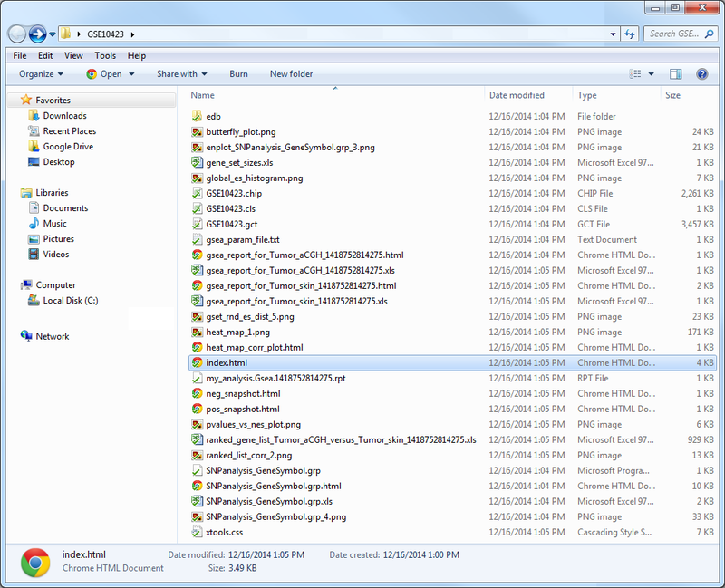Viewport: 725px width, 588px height.
Task: Select Computer in navigation pane
Action: pyautogui.click(x=55, y=285)
